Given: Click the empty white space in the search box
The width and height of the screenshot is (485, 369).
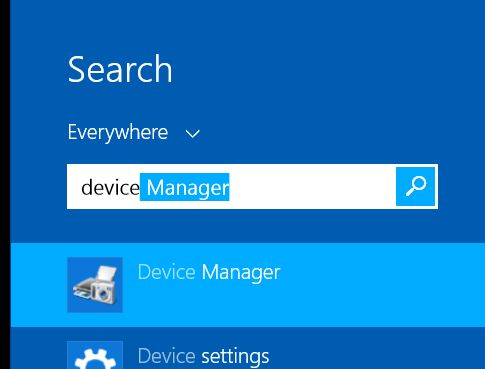Looking at the screenshot, I should tap(312, 187).
